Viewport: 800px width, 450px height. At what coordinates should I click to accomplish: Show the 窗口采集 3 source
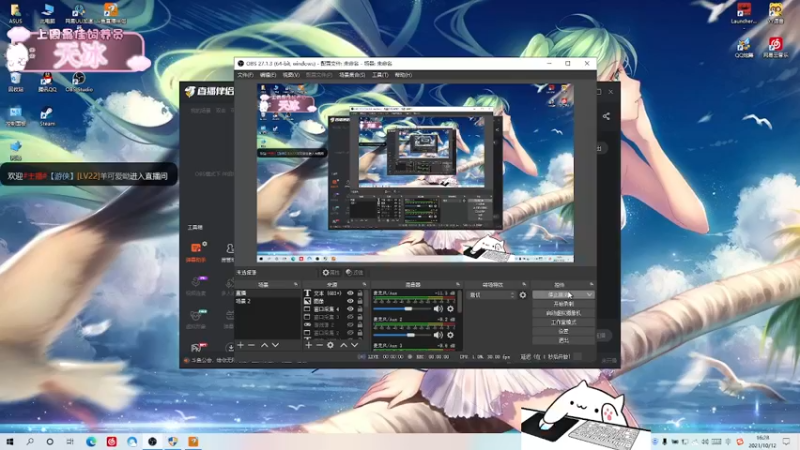tap(350, 317)
